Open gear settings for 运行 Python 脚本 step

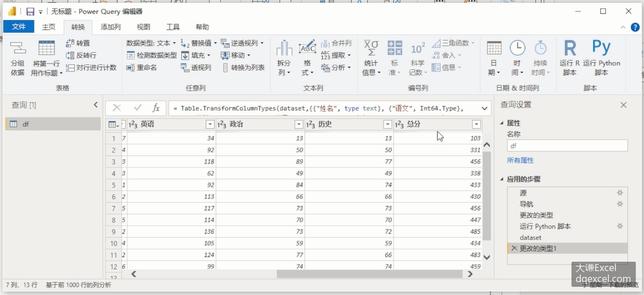click(620, 226)
